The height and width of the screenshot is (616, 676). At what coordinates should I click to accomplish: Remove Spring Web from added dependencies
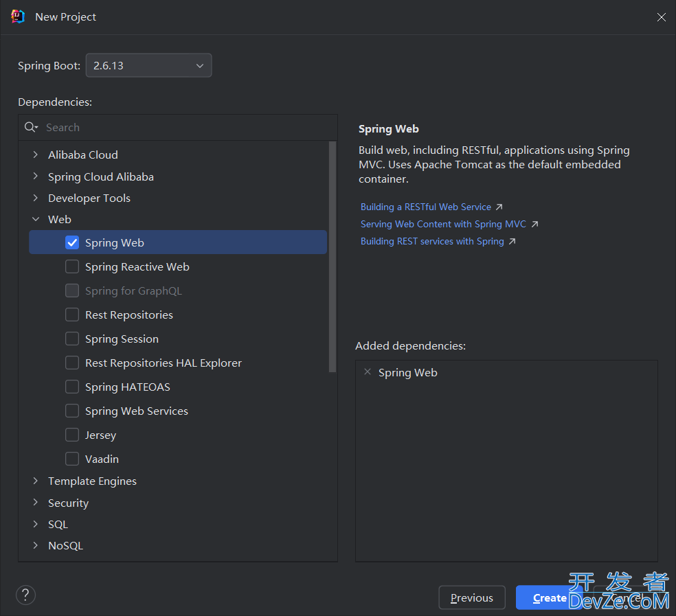point(368,372)
